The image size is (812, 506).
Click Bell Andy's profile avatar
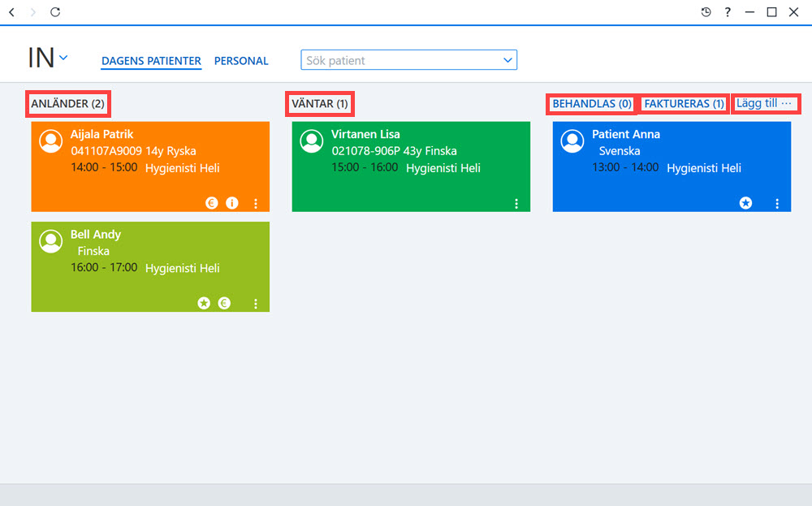(51, 241)
